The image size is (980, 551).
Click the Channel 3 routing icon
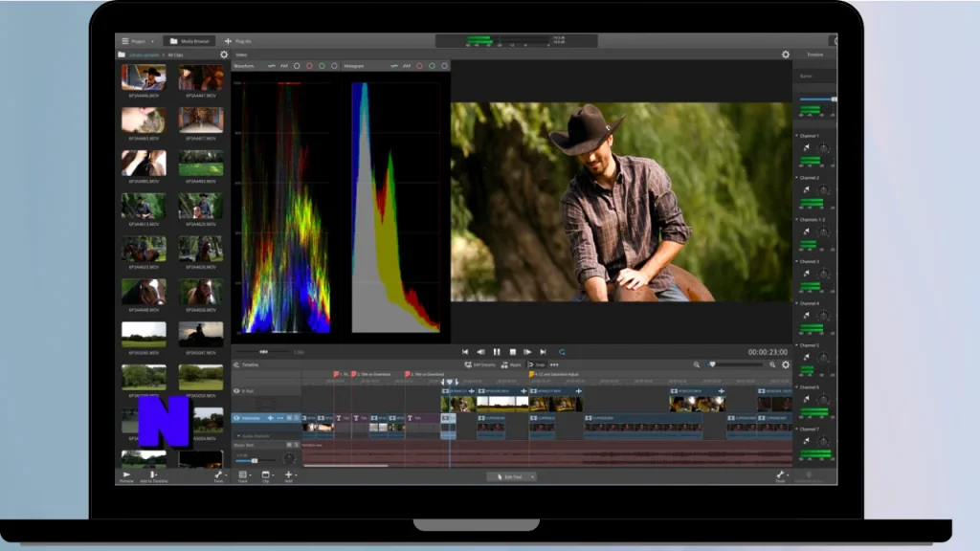pyautogui.click(x=806, y=274)
